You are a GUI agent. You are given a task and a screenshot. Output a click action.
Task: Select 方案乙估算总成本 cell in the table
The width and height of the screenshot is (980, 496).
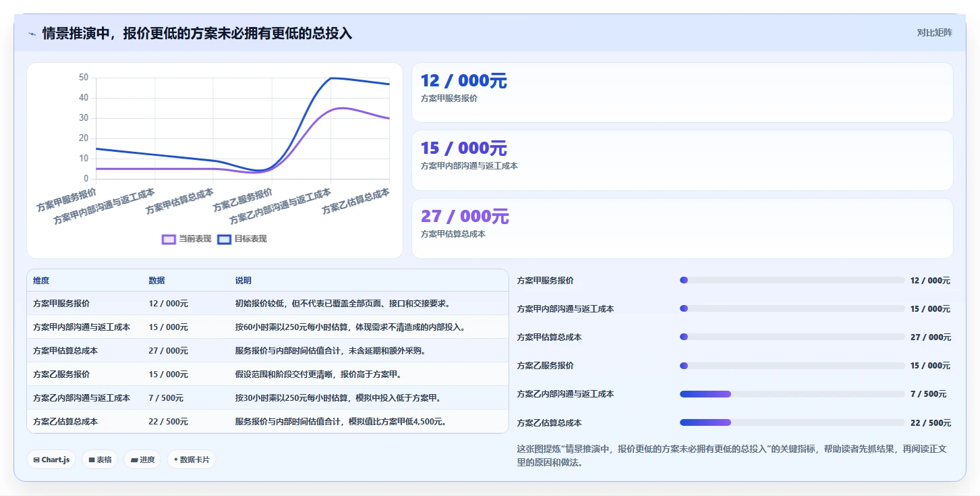coord(65,421)
